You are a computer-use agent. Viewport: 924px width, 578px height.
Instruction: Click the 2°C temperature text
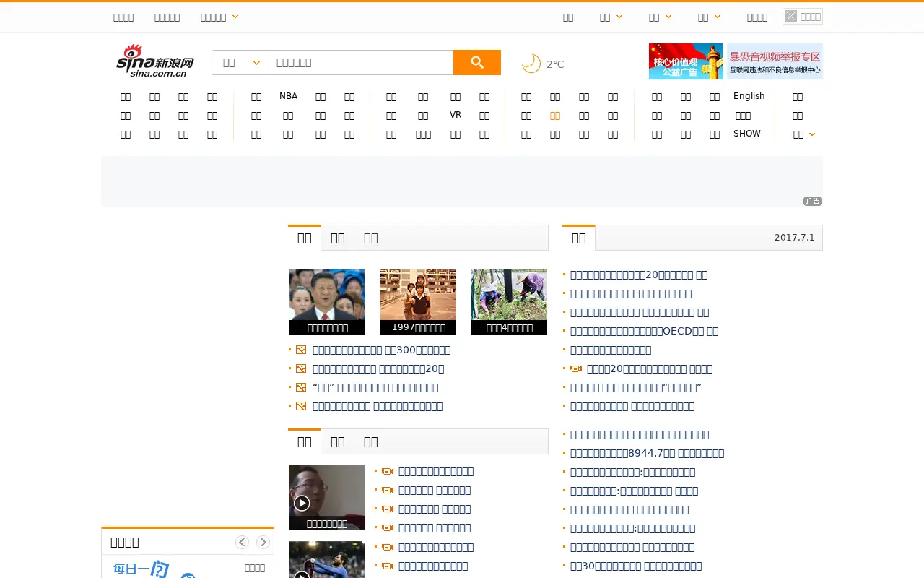point(555,64)
